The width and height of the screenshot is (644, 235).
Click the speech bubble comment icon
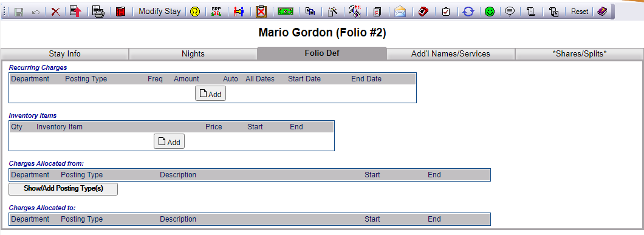[x=510, y=12]
